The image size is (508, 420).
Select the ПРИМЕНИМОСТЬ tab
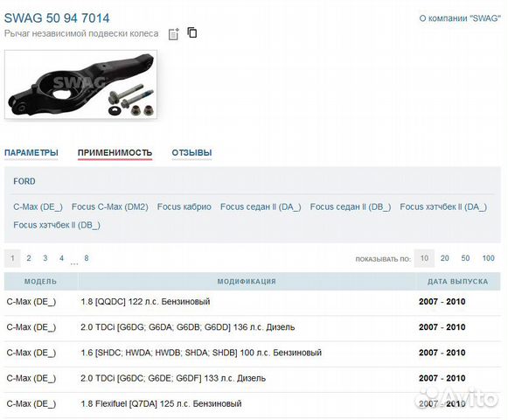tap(115, 153)
